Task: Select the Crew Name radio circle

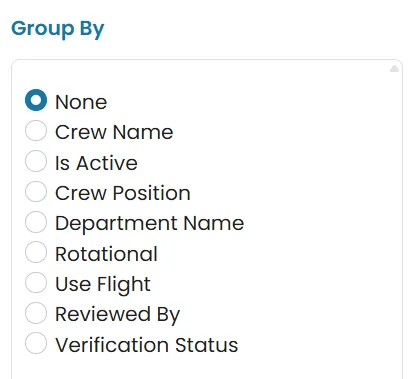Action: (36, 131)
